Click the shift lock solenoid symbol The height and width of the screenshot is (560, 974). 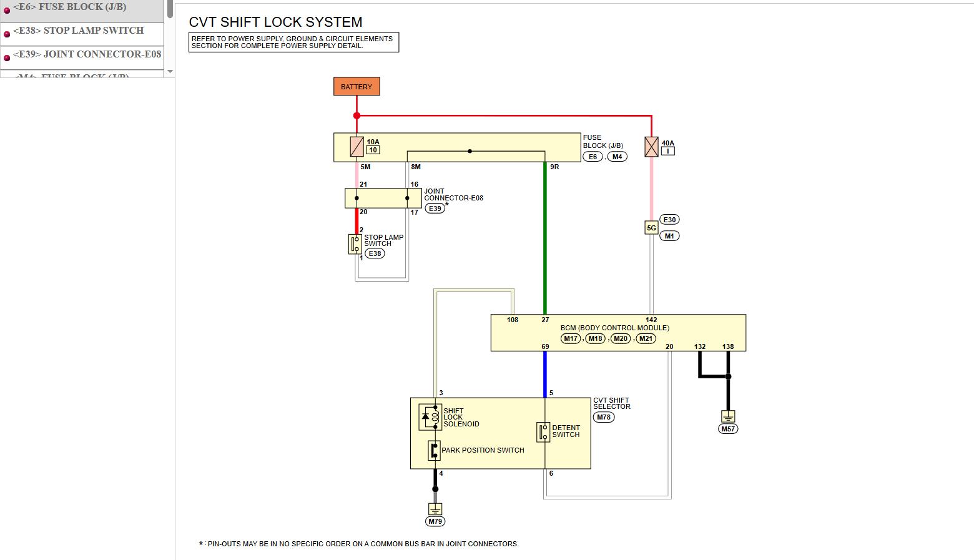[430, 417]
